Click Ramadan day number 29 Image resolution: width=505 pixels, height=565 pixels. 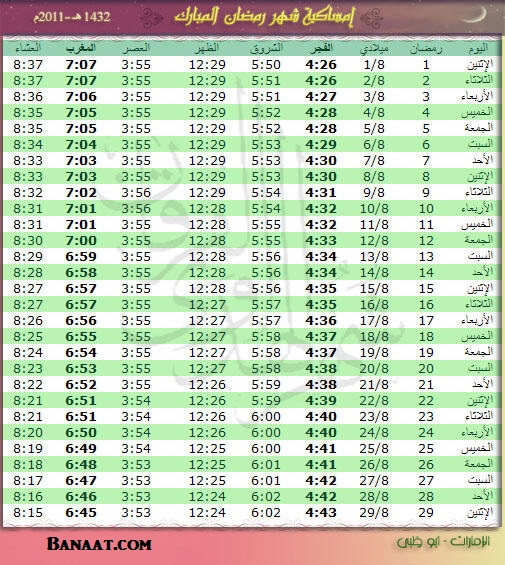tap(426, 513)
